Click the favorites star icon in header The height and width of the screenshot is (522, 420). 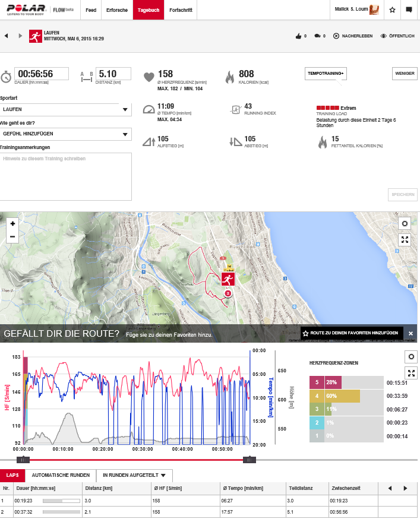tap(392, 10)
